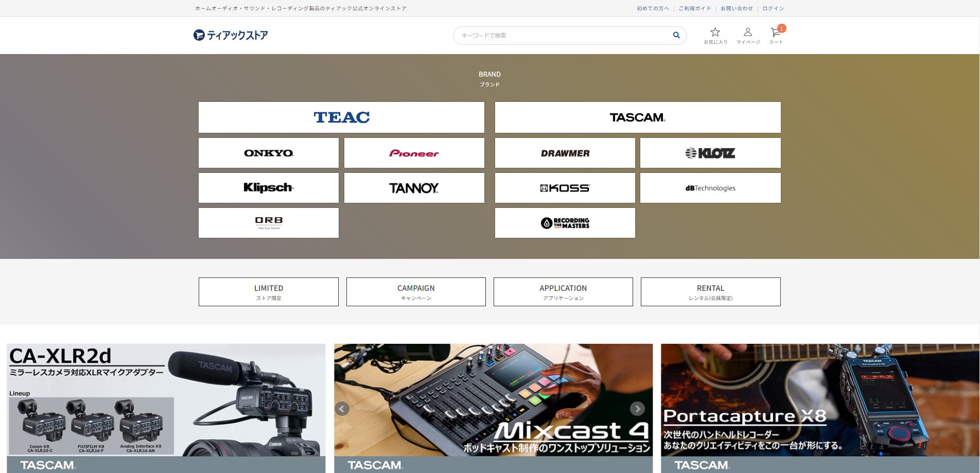
Task: Select the Klipsch brand logo
Action: pos(269,188)
